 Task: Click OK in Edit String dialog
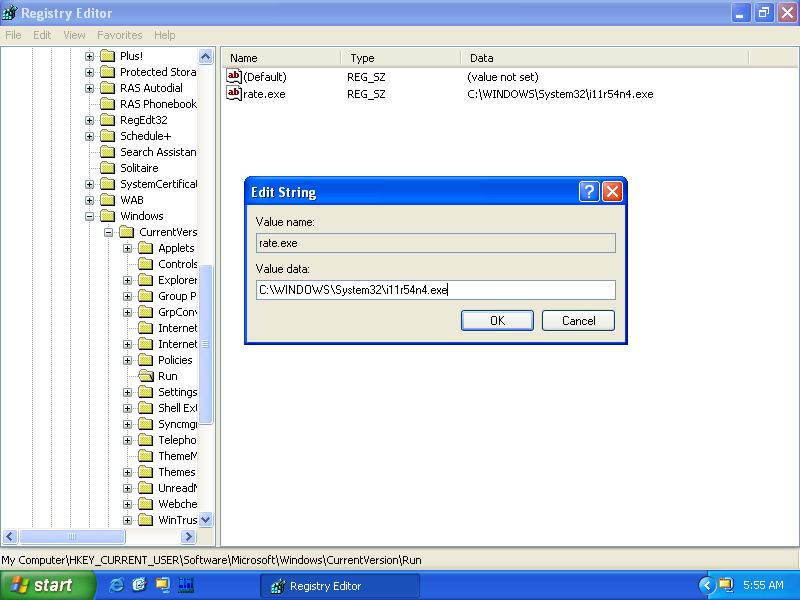point(497,320)
